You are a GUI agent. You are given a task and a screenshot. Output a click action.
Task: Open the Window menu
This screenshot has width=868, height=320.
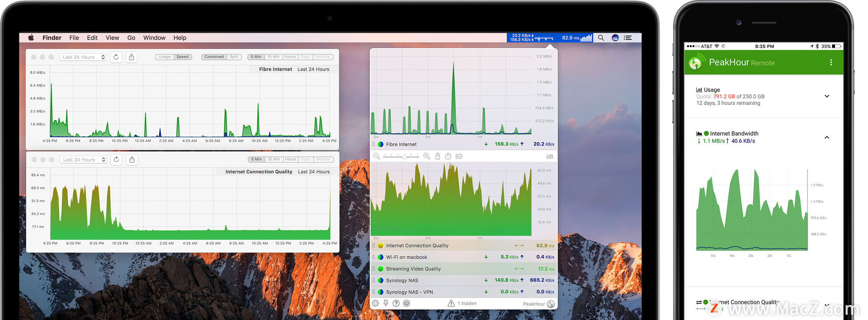[154, 38]
